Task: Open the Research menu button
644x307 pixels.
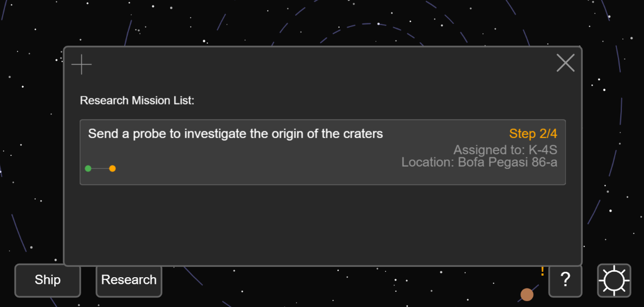Action: tap(129, 280)
